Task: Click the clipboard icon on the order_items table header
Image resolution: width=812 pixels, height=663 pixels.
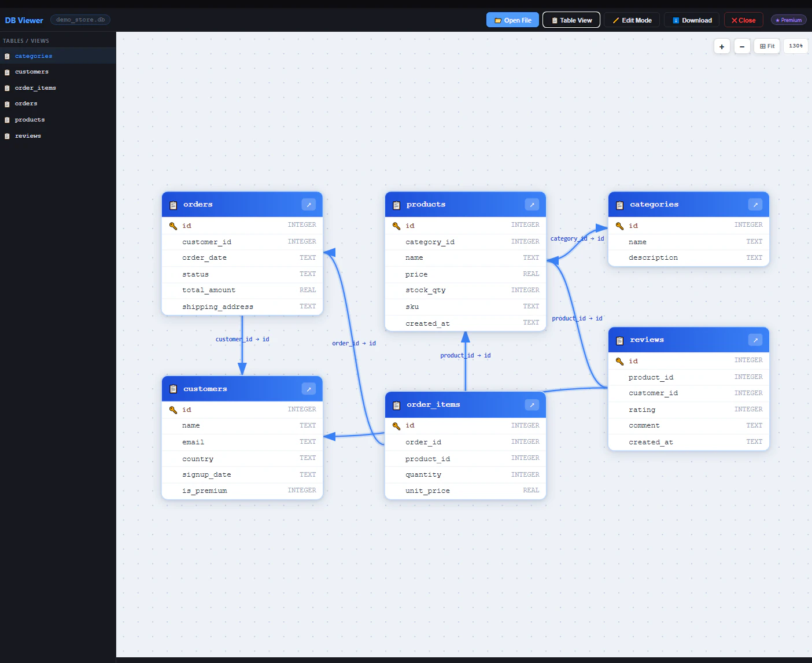Action: (397, 404)
